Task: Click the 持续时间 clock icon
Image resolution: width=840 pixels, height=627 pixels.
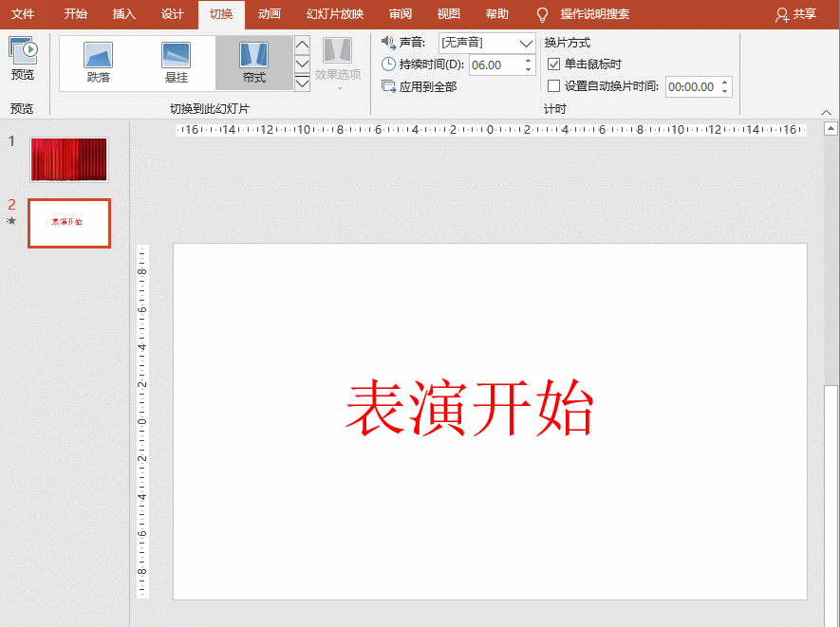Action: 388,65
